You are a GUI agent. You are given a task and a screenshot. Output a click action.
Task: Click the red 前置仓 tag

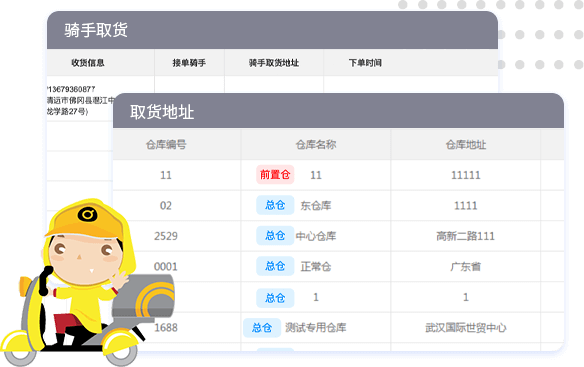click(x=275, y=174)
